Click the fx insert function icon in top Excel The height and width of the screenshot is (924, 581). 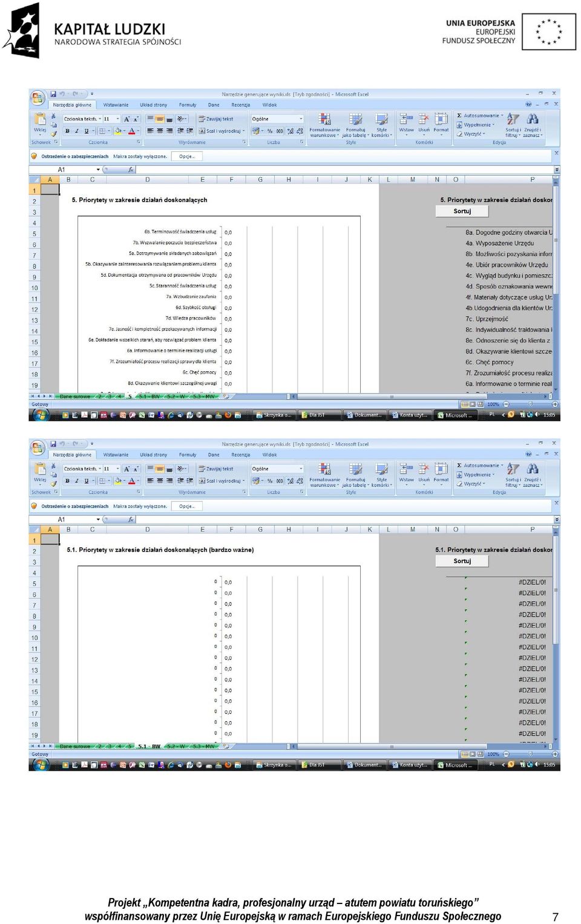131,170
